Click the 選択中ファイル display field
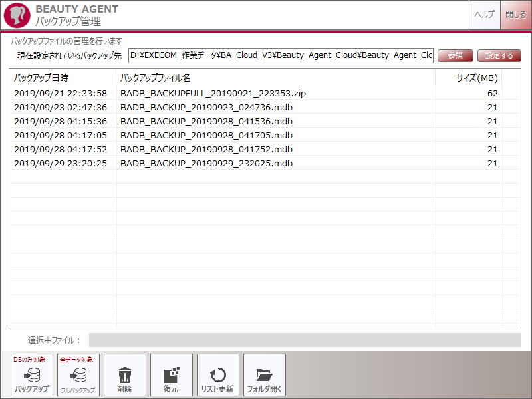Viewport: 532px width, 399px height. pos(305,340)
